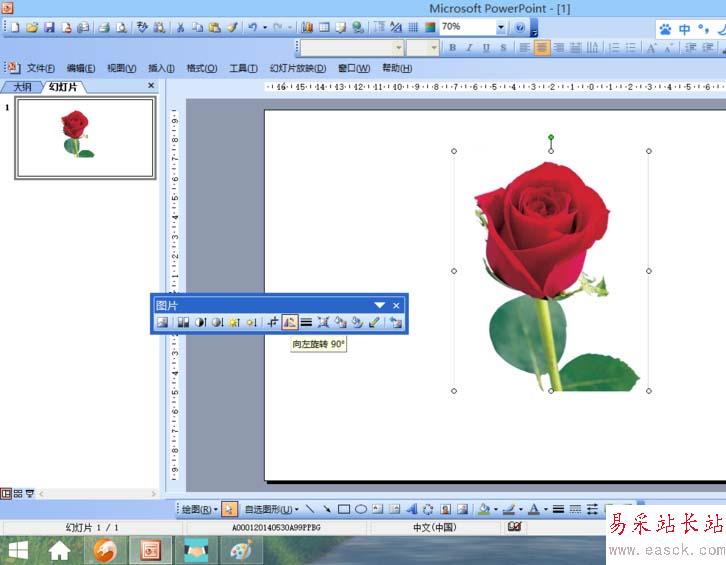
Task: Toggle Italic formatting
Action: point(469,47)
